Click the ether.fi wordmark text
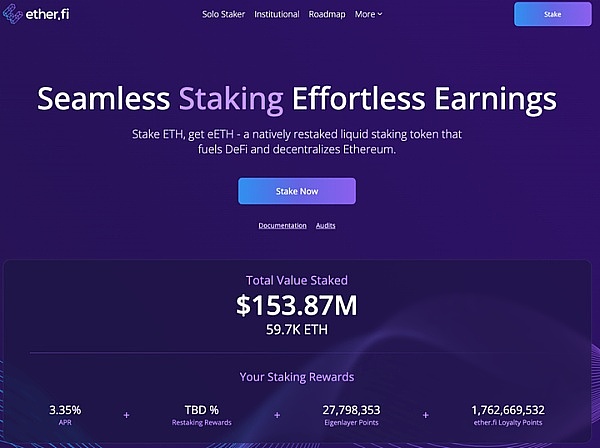The width and height of the screenshot is (600, 448). pos(50,15)
